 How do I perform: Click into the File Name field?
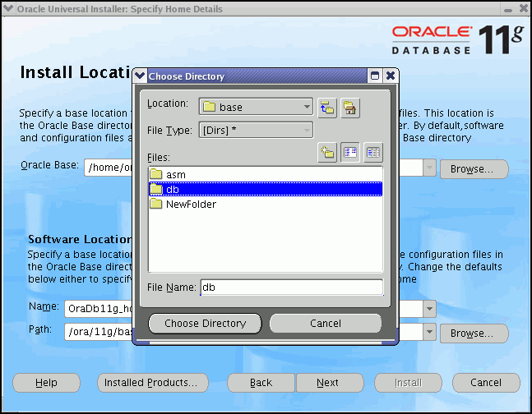pyautogui.click(x=292, y=287)
